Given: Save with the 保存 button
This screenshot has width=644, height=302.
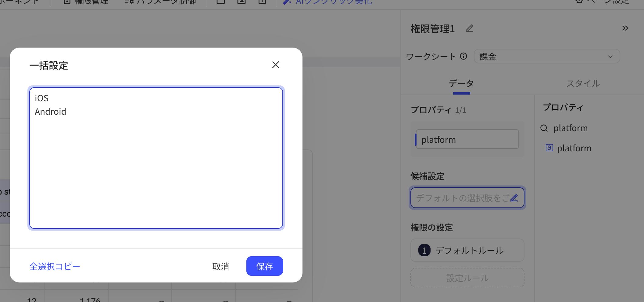Looking at the screenshot, I should [264, 266].
